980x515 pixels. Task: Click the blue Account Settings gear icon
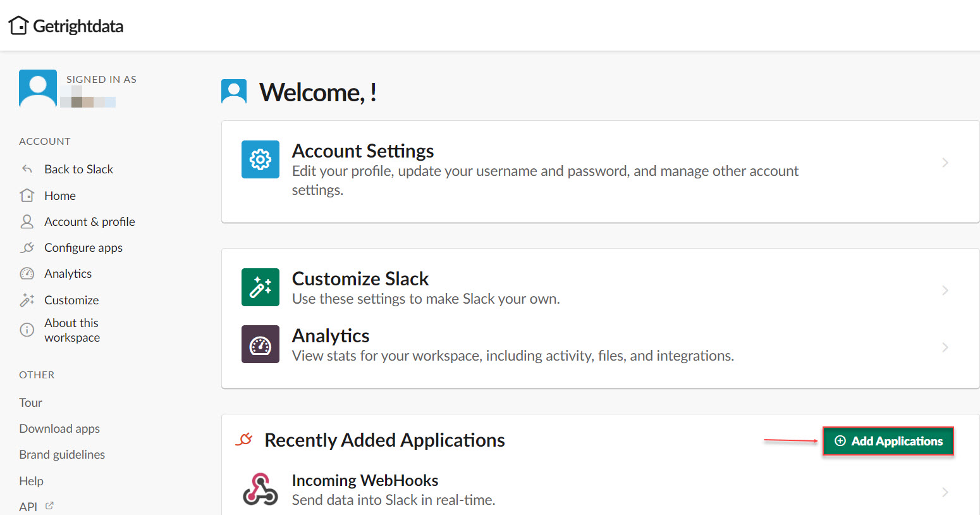click(260, 159)
